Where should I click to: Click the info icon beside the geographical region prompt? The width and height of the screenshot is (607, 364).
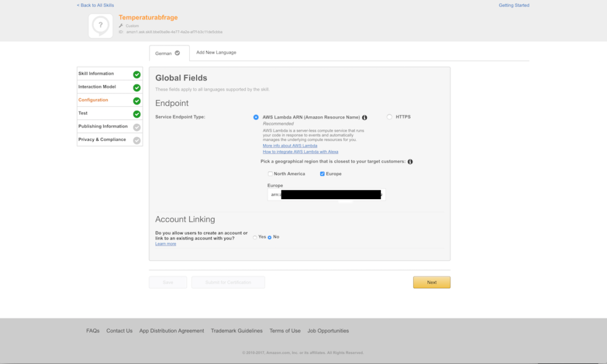pos(410,161)
